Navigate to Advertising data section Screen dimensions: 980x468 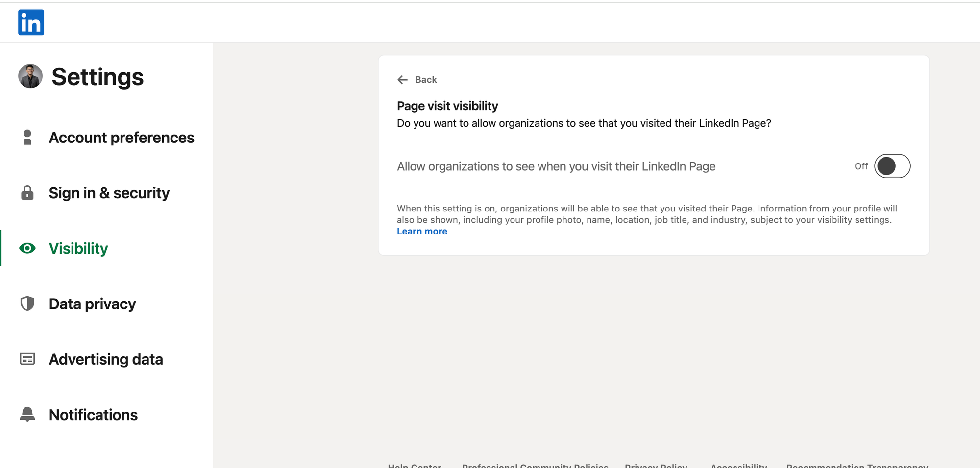(106, 359)
